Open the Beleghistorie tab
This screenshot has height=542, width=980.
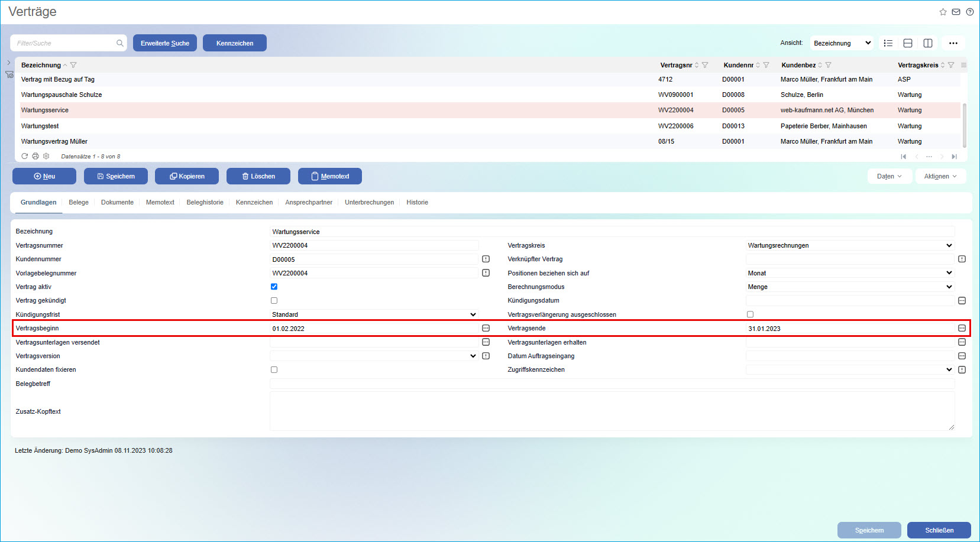point(205,202)
